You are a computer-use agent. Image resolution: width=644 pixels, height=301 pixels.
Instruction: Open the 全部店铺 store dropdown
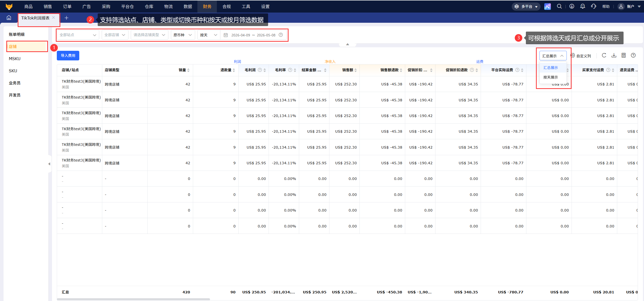pyautogui.click(x=115, y=35)
